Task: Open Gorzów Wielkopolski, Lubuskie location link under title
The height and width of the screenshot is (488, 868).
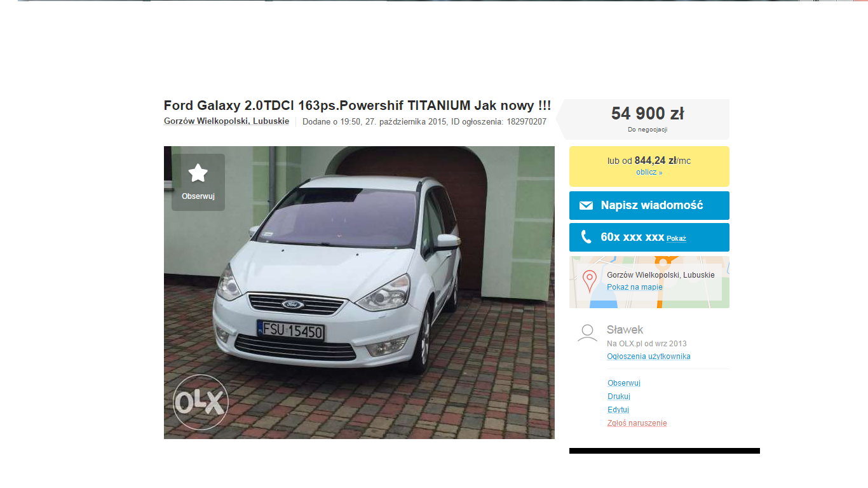Action: pyautogui.click(x=226, y=121)
